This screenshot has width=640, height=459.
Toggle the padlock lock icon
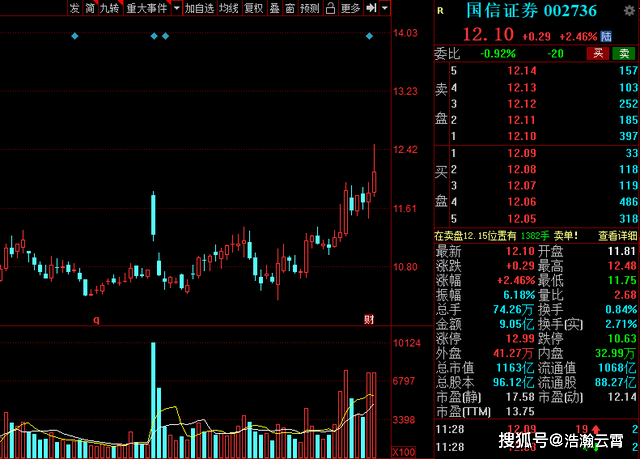(331, 8)
